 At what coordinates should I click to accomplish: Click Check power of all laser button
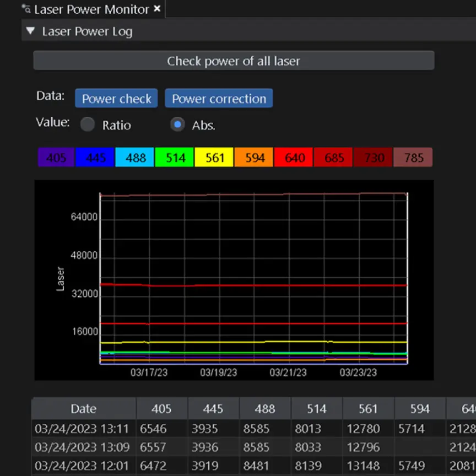click(x=234, y=61)
